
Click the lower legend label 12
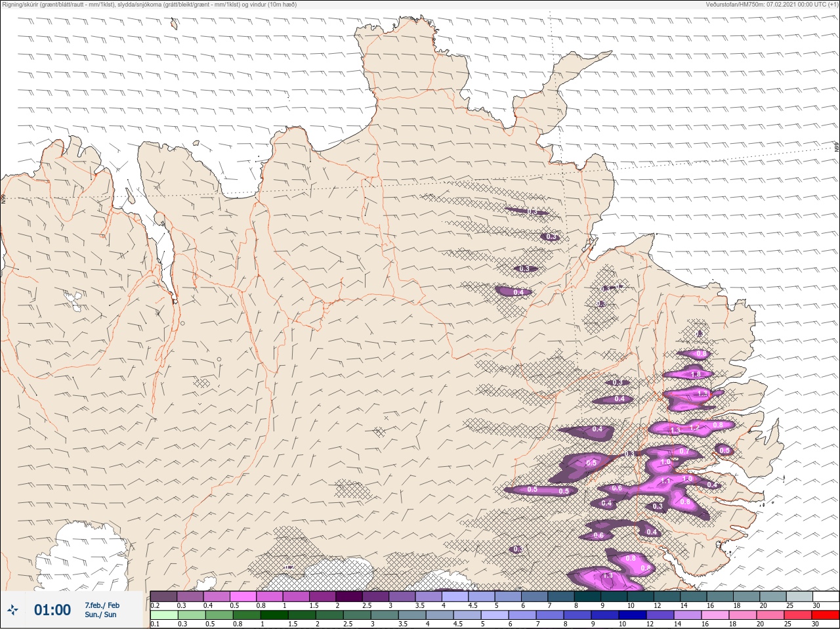(650, 624)
